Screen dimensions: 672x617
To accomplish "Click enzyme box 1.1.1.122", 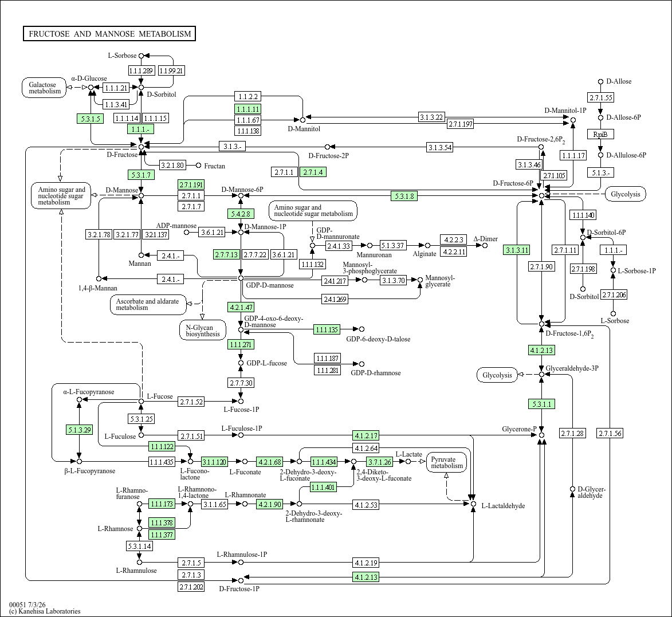I will 162,446.
